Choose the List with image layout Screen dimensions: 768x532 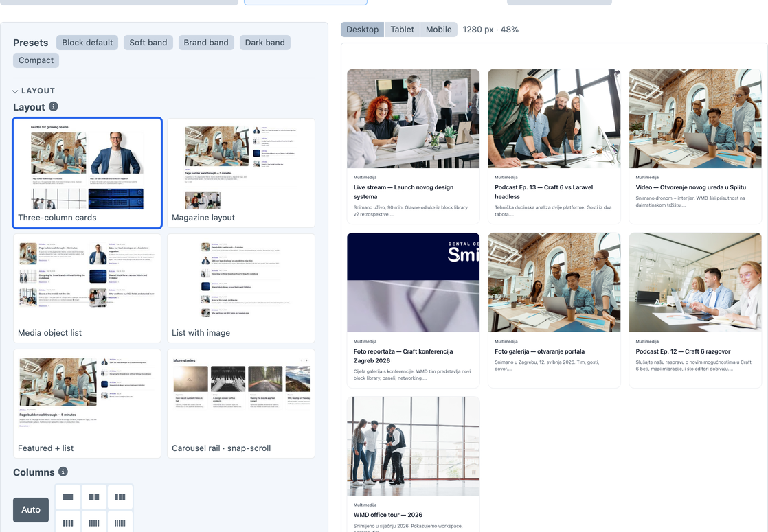click(x=241, y=288)
